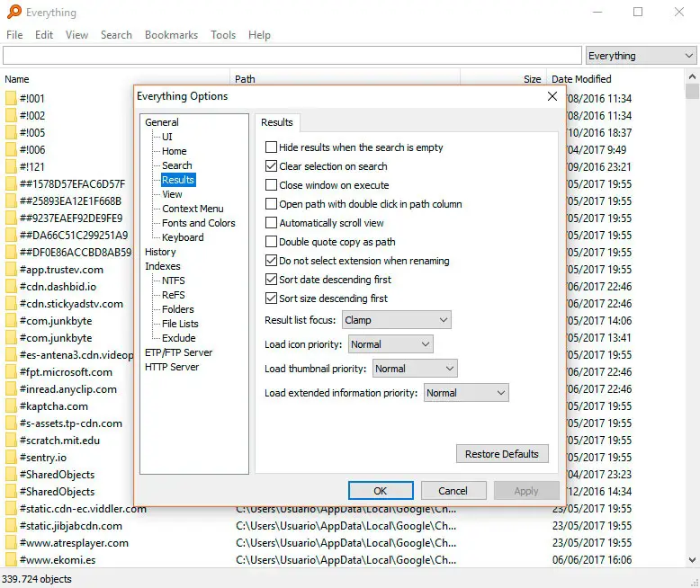Close the Everything Options dialog
700x588 pixels.
point(552,96)
